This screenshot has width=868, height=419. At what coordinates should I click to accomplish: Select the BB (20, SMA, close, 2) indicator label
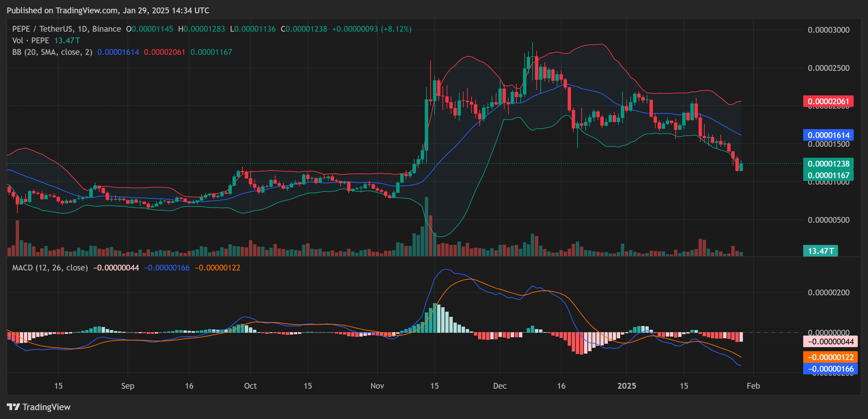click(x=52, y=52)
